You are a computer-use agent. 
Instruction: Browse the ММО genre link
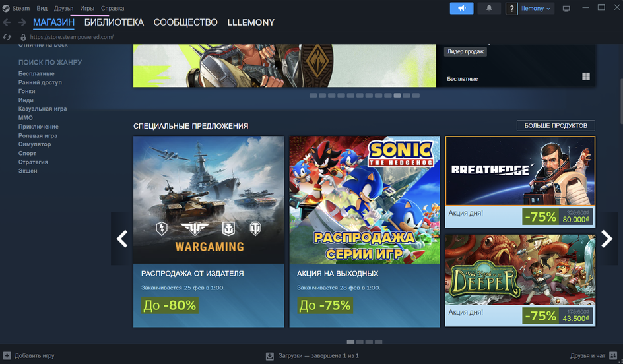click(26, 118)
